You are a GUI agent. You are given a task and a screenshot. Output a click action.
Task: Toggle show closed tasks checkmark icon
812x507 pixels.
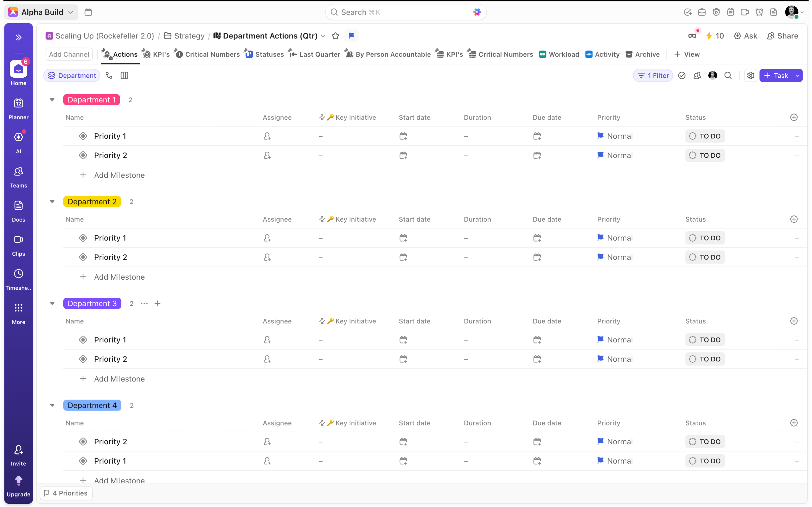[681, 75]
